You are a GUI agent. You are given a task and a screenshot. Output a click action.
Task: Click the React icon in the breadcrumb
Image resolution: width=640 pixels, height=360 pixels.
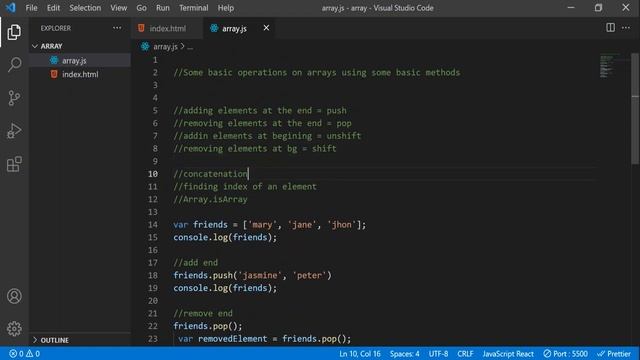[x=145, y=47]
